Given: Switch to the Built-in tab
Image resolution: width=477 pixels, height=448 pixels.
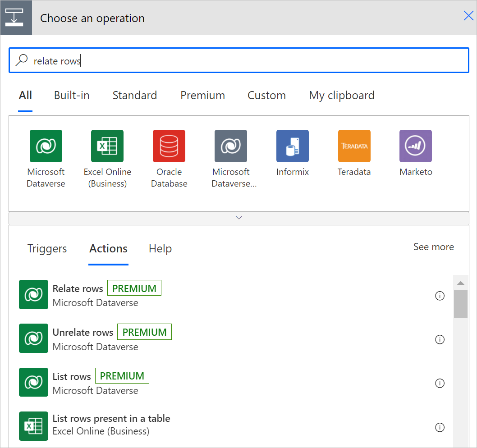Looking at the screenshot, I should [72, 96].
